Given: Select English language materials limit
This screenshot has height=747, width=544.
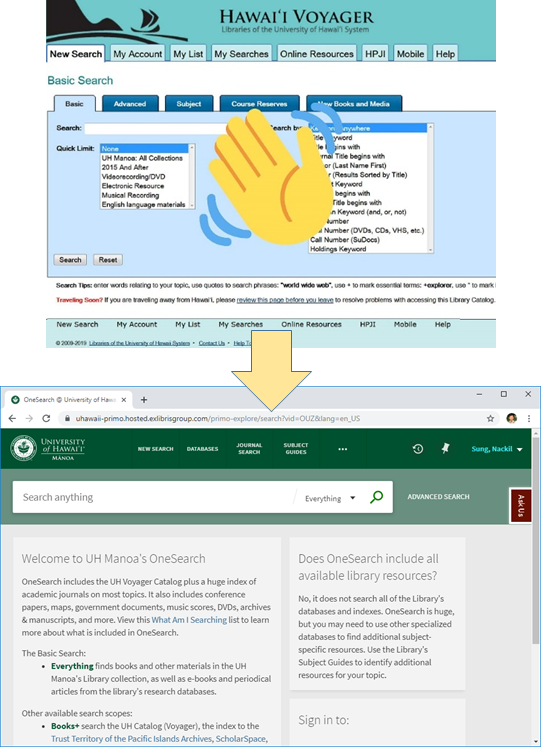Looking at the screenshot, I should (143, 204).
